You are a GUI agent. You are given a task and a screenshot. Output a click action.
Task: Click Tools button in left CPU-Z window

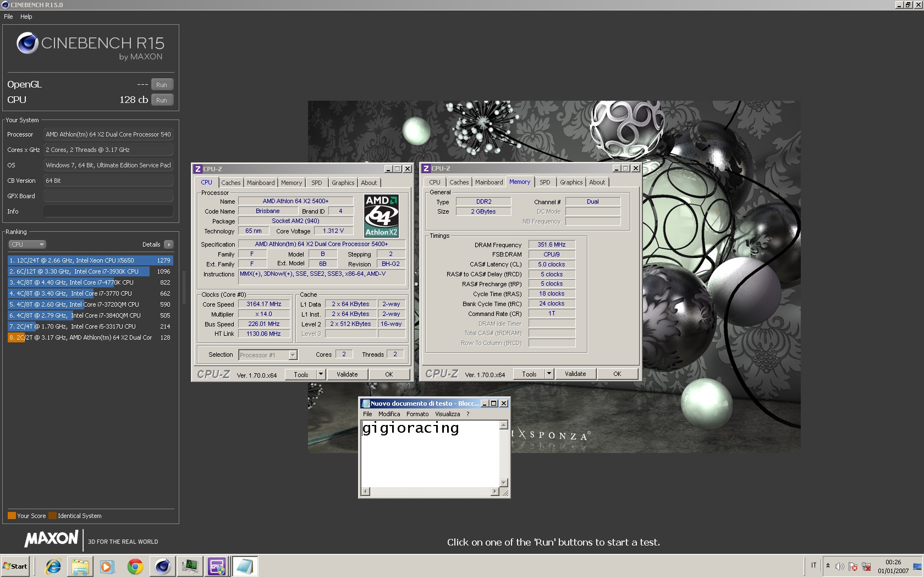click(x=301, y=375)
